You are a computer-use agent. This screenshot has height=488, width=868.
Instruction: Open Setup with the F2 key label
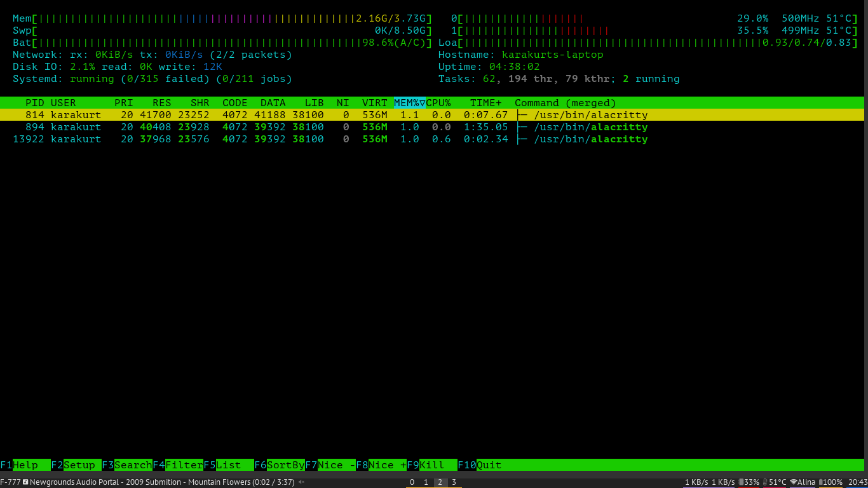[76, 465]
